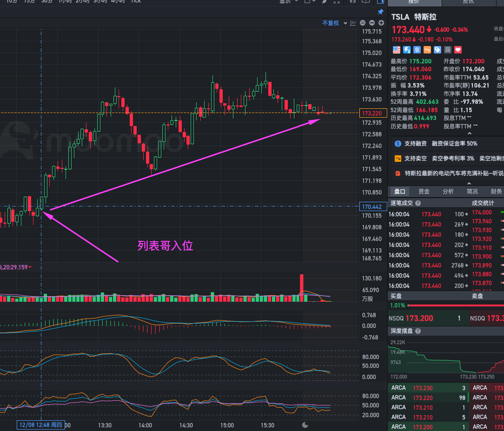
Task: Switch to the 财务 tab
Action: pos(496,192)
